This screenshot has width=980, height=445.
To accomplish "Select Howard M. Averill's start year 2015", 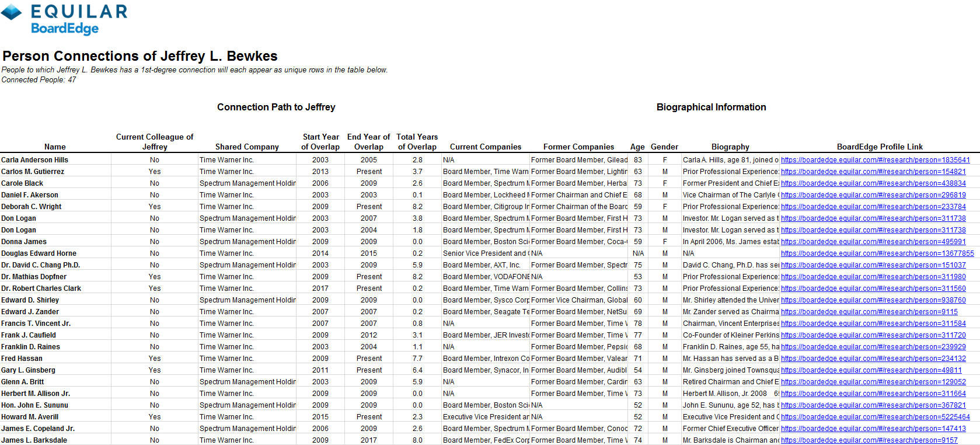I will click(x=320, y=417).
